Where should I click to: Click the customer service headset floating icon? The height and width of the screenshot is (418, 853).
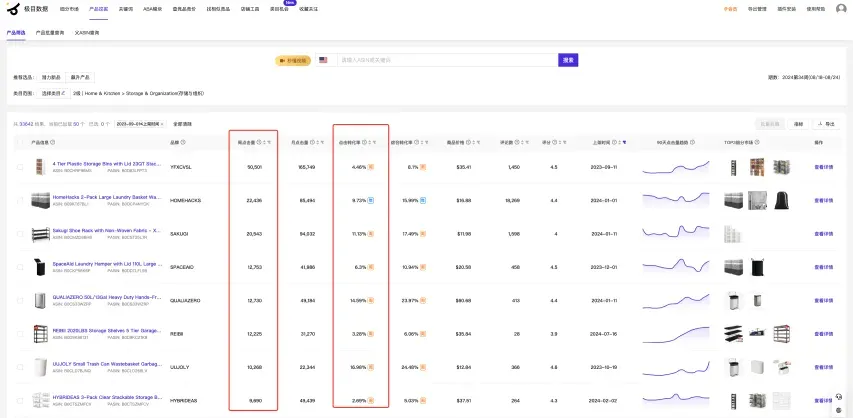pos(839,397)
